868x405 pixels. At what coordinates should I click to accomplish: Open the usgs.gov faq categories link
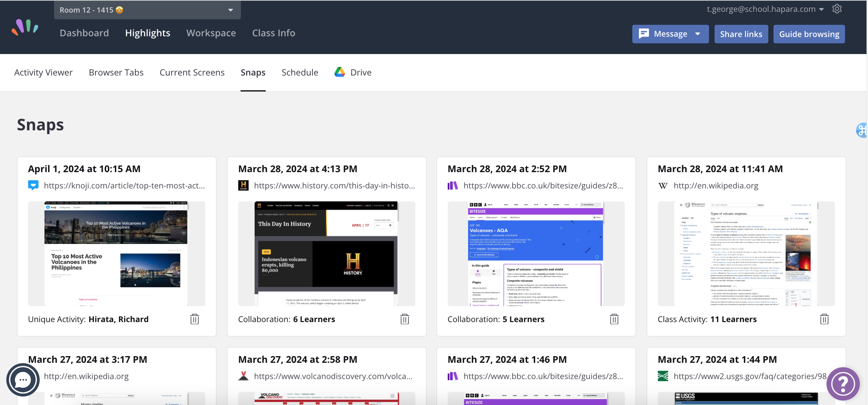coord(750,376)
